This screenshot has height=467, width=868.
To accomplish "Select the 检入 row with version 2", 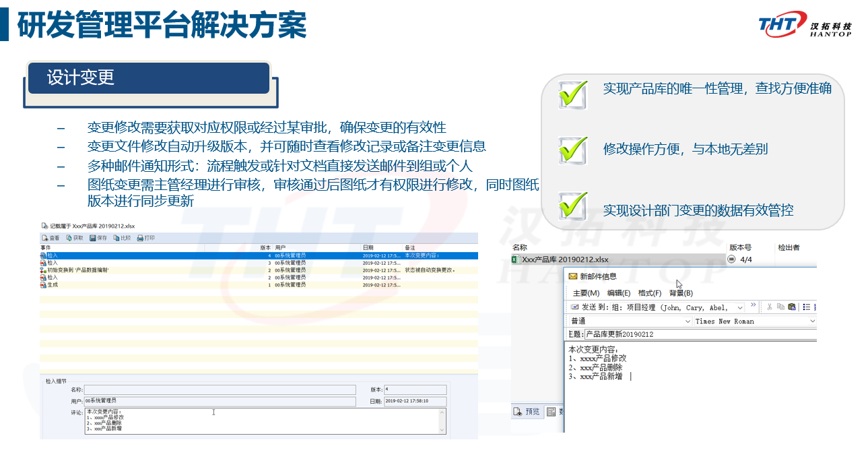I will click(259, 278).
